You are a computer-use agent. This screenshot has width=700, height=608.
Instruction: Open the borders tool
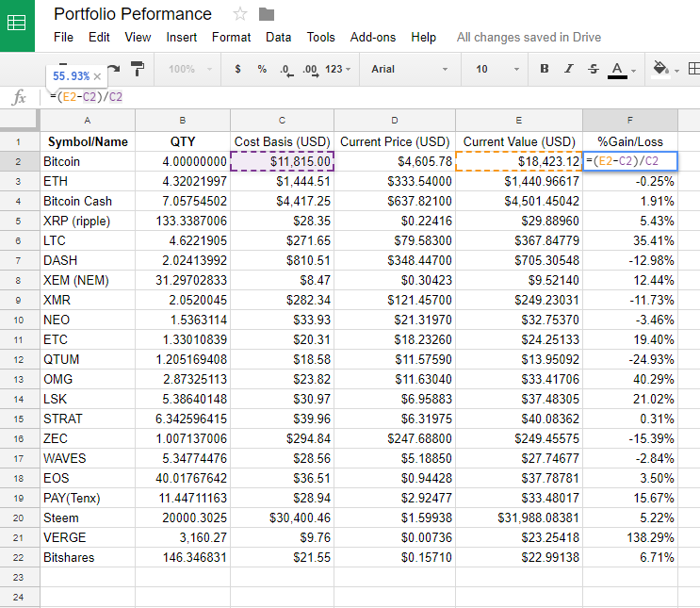[x=693, y=69]
